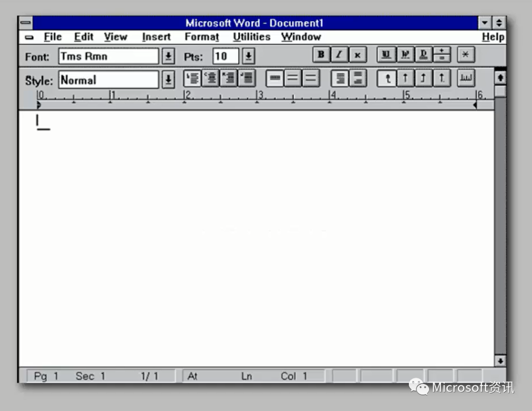This screenshot has height=411, width=532.
Task: Select the decimal tab stop icon
Action: [x=442, y=78]
